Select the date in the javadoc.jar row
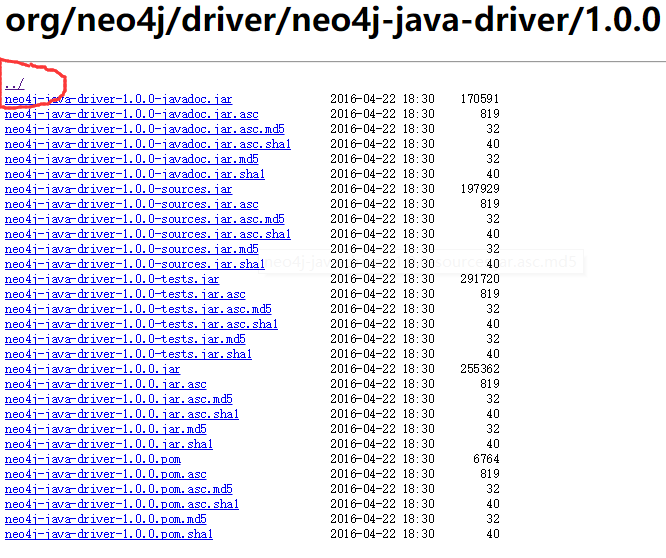Screen dimensions: 666x558 tap(382, 99)
